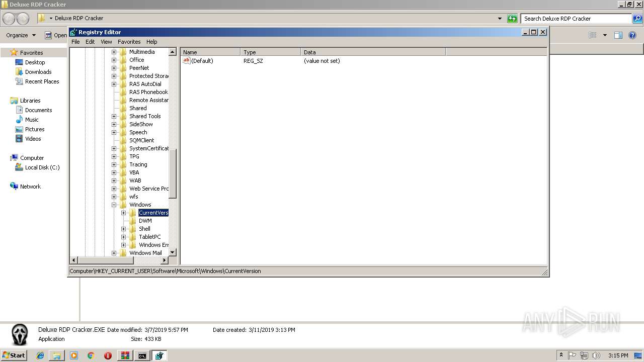
Task: Open Downloads in Explorer sidebar
Action: (38, 72)
